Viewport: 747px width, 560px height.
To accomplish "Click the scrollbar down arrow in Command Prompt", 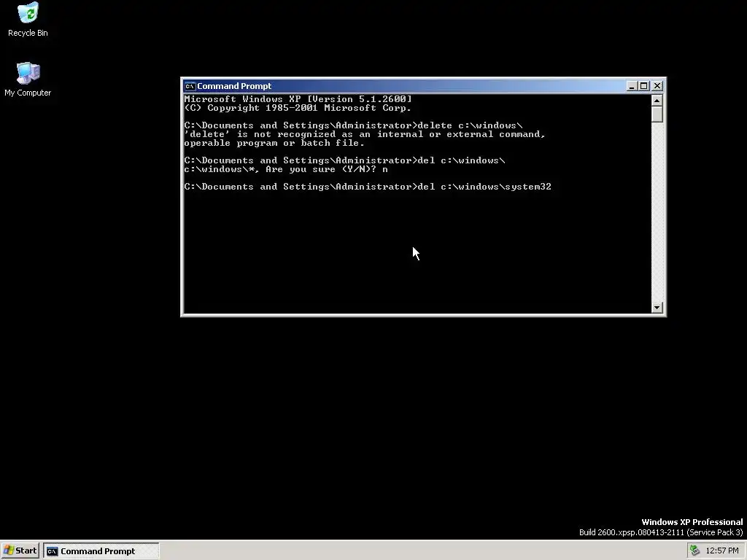I will [657, 308].
